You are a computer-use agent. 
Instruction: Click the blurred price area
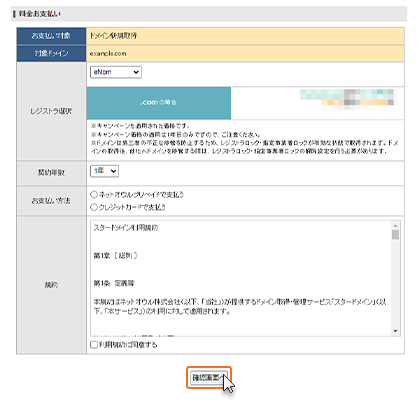coord(347,97)
